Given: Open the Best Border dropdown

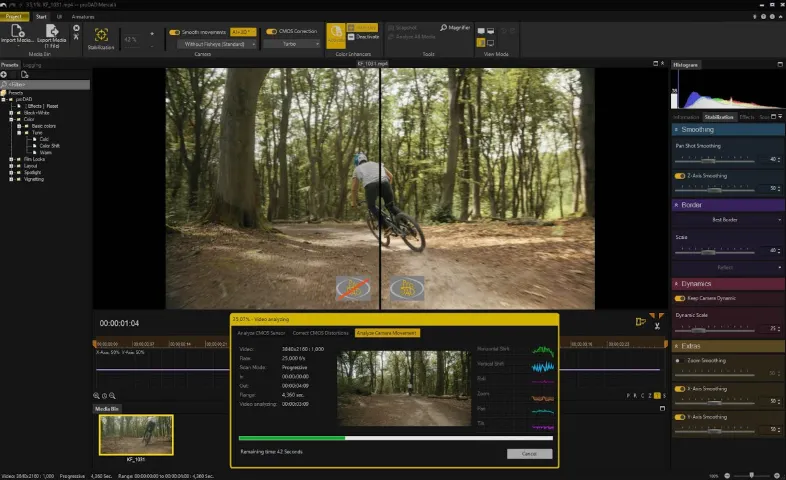Looking at the screenshot, I should pos(727,220).
